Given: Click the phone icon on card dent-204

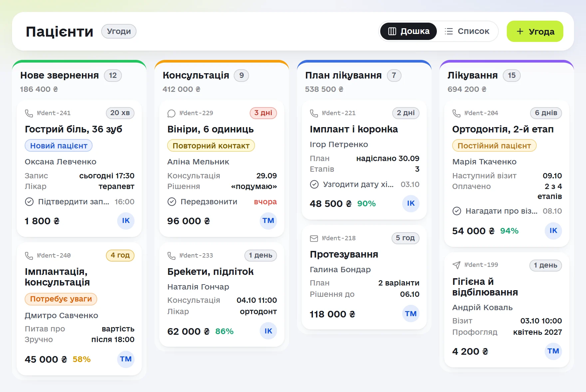Looking at the screenshot, I should tap(456, 113).
